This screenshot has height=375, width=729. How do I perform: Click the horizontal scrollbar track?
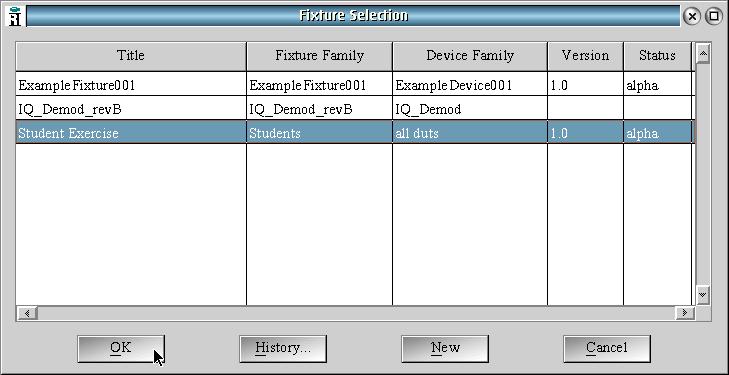(x=356, y=313)
